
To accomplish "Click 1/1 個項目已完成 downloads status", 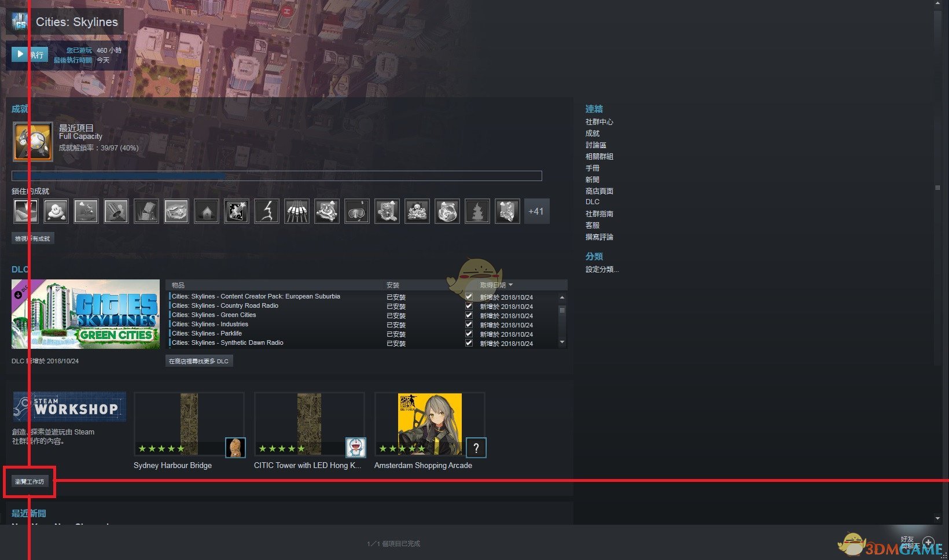I will pyautogui.click(x=393, y=543).
